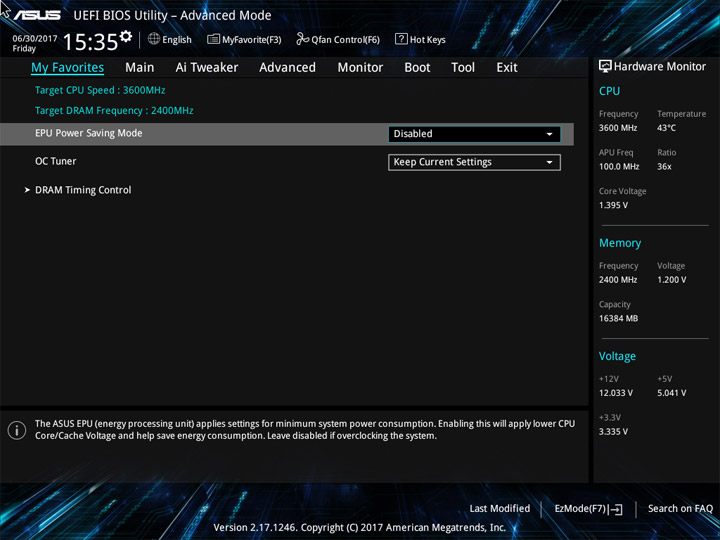Click the Voltage heading in Hardware Monitor
This screenshot has width=720, height=540.
click(x=617, y=356)
